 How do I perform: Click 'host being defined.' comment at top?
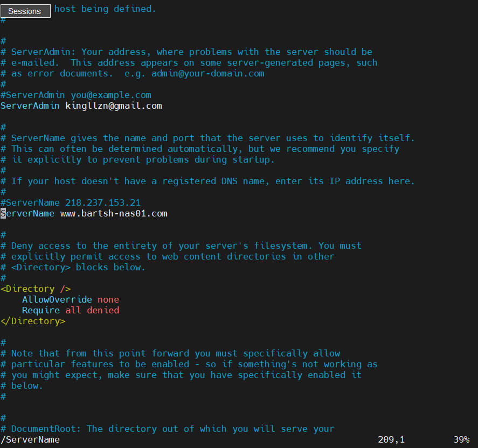(x=105, y=9)
